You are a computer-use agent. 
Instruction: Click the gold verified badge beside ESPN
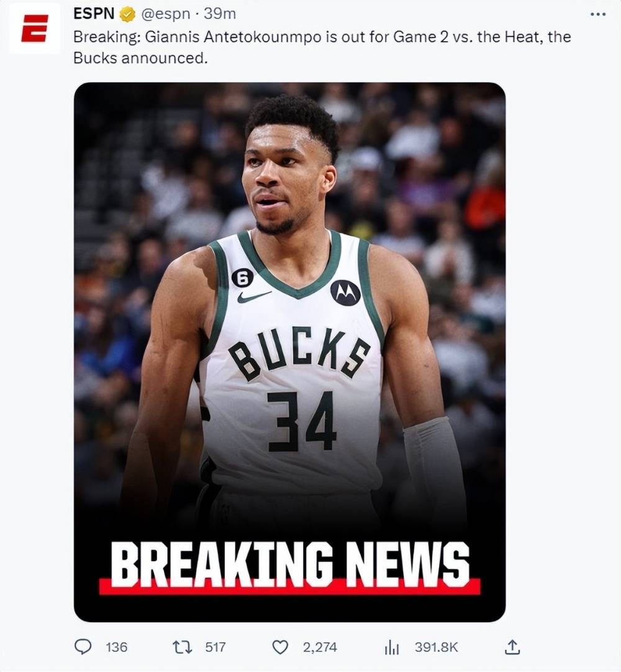click(x=127, y=14)
